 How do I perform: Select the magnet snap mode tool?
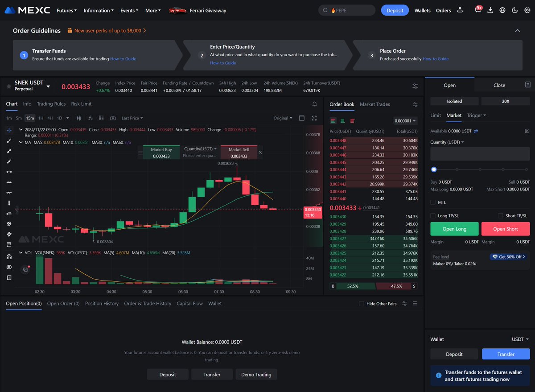(x=9, y=257)
